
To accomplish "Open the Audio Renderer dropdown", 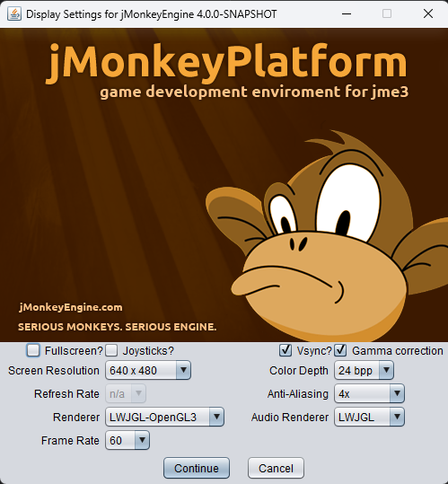I will (x=369, y=417).
